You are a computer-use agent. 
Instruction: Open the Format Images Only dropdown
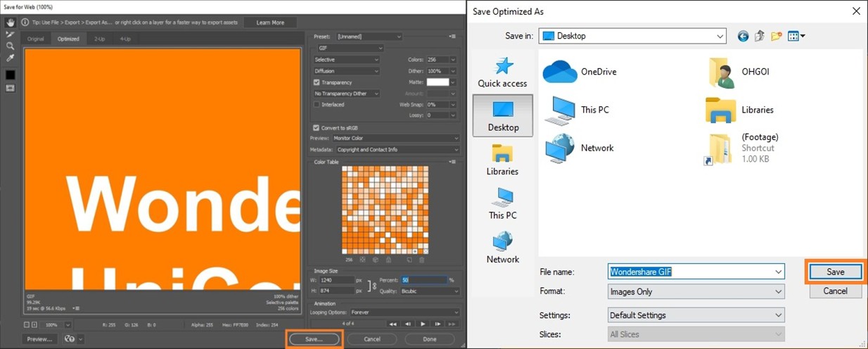pos(696,291)
